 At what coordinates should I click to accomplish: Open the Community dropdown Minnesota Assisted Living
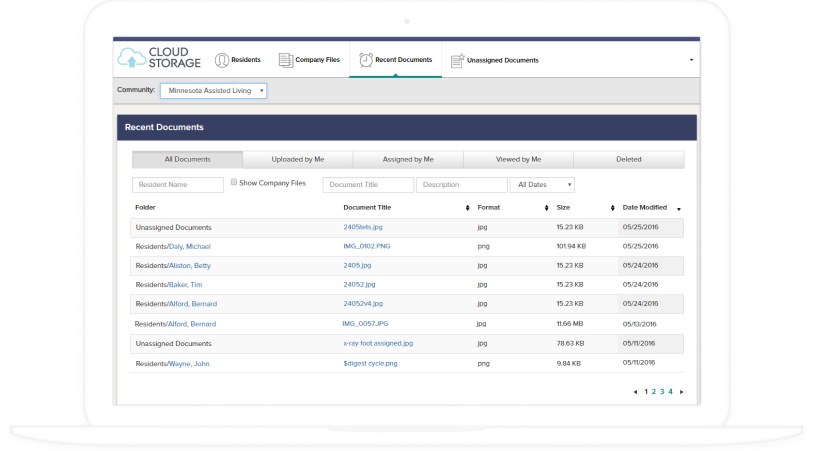coord(213,91)
